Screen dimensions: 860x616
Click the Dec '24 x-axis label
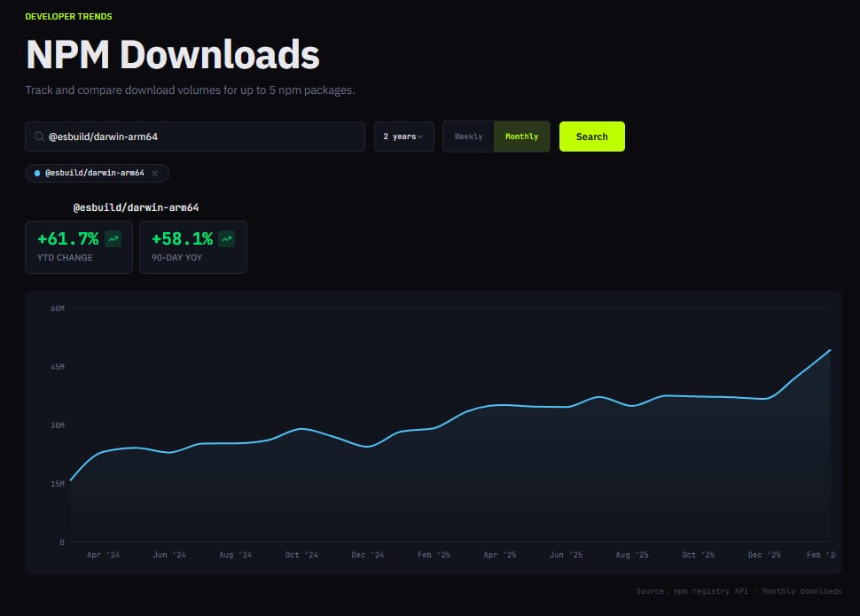[x=367, y=555]
